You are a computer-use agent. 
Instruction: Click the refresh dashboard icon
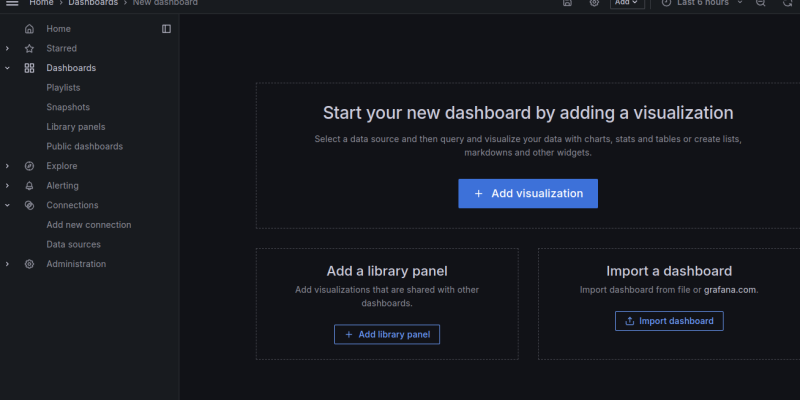[786, 3]
